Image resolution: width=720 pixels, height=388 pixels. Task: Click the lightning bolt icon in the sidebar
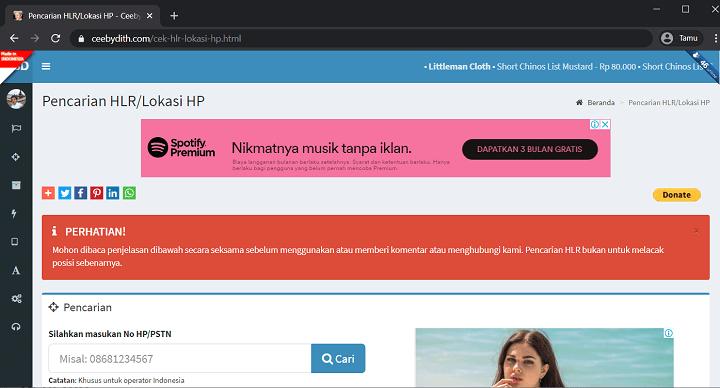[14, 214]
